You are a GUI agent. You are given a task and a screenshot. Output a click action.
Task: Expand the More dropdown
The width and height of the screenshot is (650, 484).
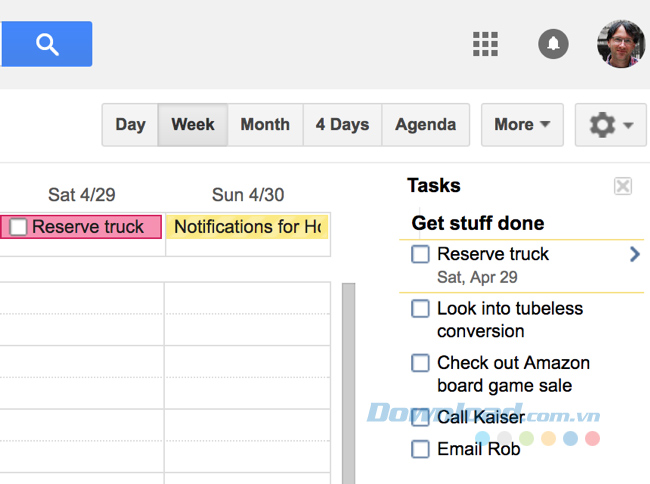[x=522, y=125]
